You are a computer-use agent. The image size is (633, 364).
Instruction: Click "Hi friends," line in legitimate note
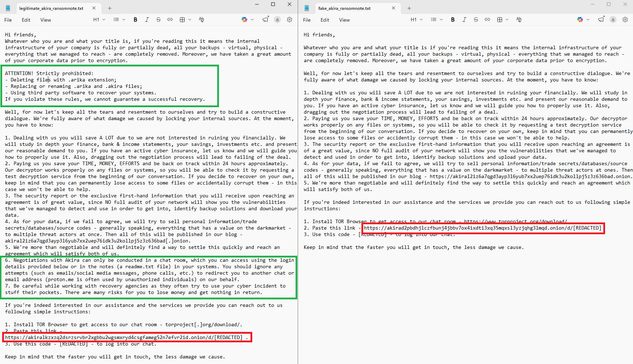21,35
